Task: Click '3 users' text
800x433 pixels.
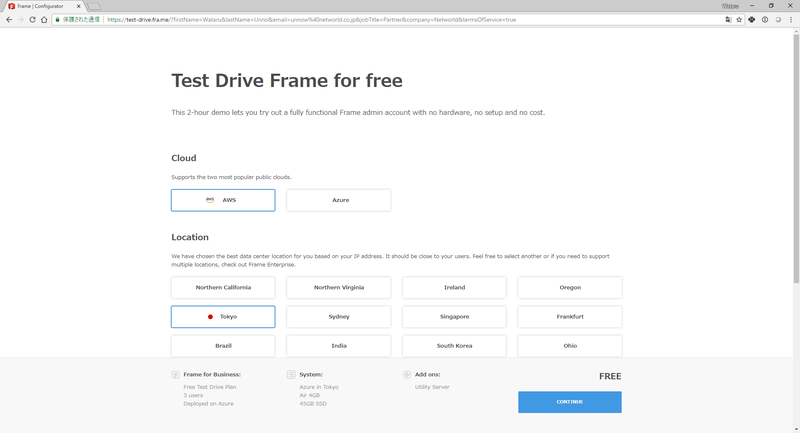Action: [x=193, y=395]
